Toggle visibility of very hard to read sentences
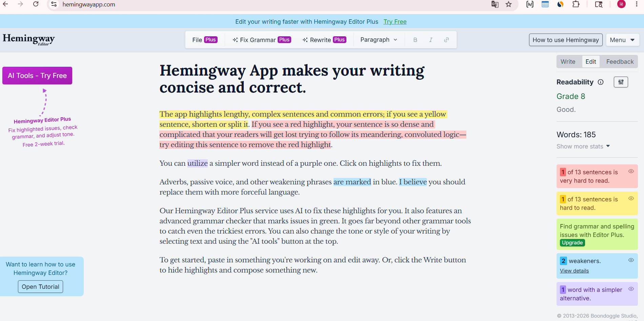The height and width of the screenshot is (321, 644). (631, 171)
